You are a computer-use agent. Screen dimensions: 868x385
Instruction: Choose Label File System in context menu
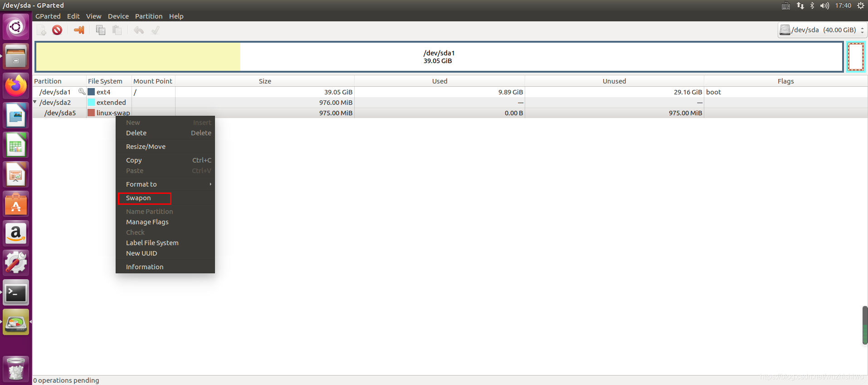point(165,243)
